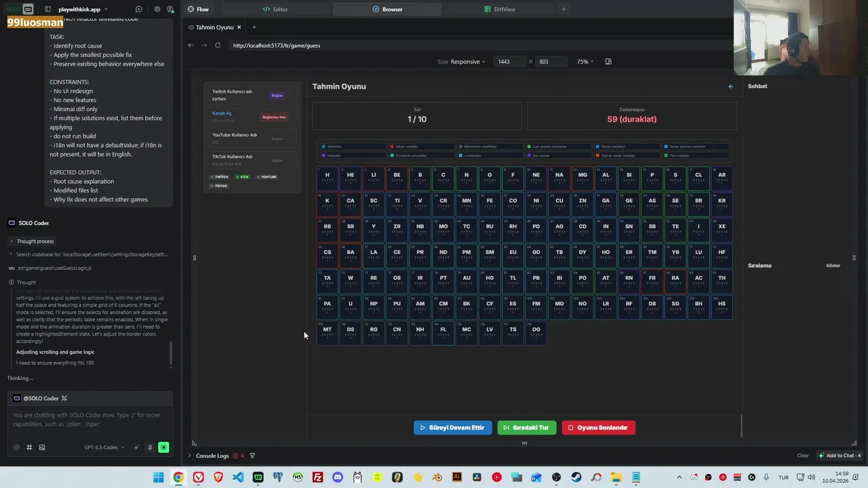The height and width of the screenshot is (488, 868).
Task: Click the green stop generation button
Action: (x=163, y=447)
